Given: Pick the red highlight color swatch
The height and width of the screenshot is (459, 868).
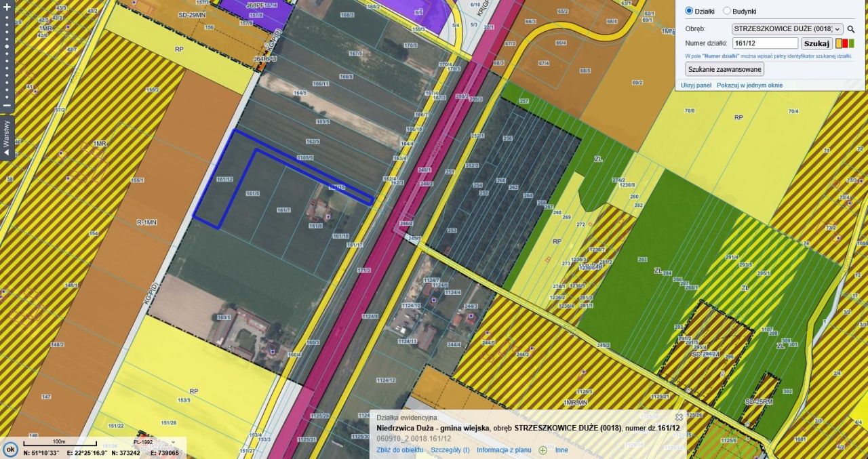Looking at the screenshot, I should pos(845,43).
